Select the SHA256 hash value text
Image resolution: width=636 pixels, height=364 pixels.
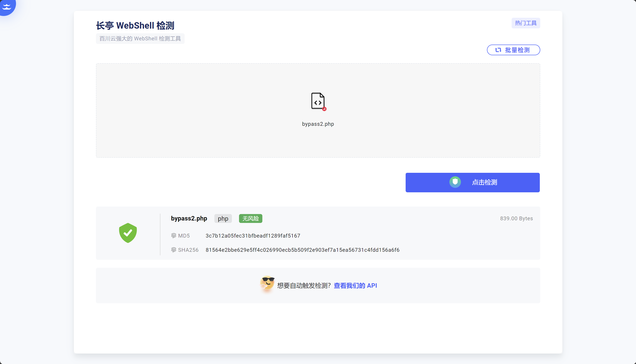(302, 250)
